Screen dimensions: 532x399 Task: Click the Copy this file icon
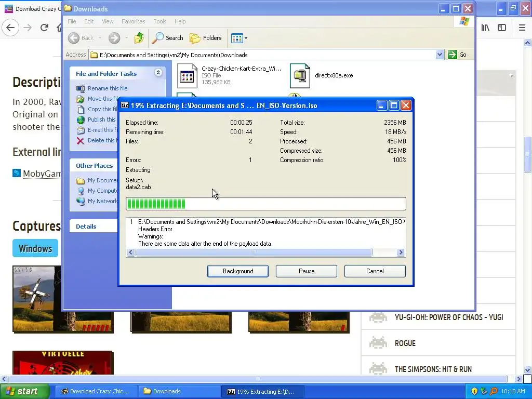[x=81, y=109]
